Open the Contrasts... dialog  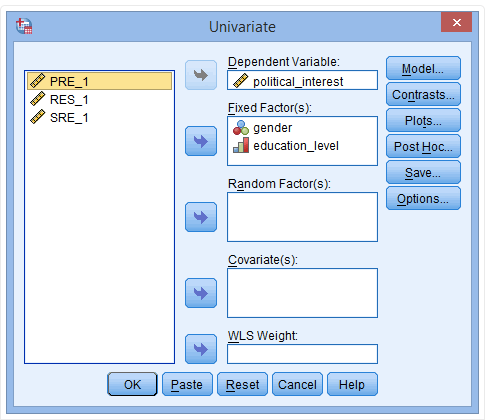[x=423, y=94]
